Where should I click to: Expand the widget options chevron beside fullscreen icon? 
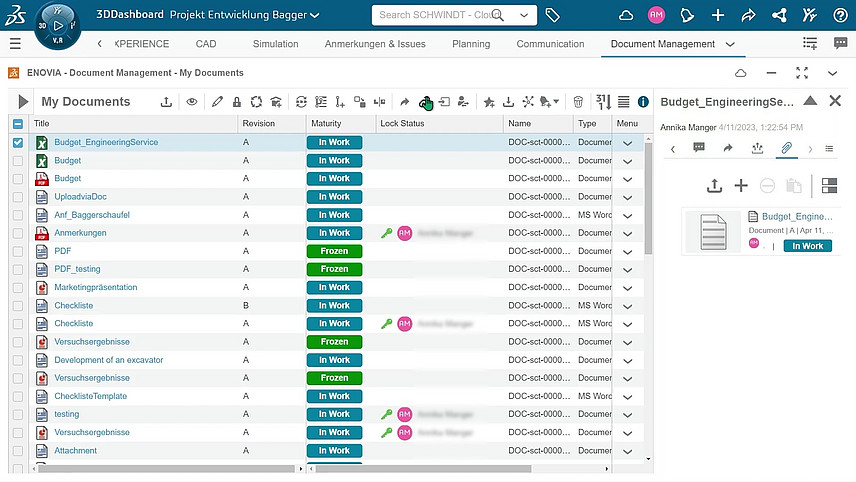(832, 73)
